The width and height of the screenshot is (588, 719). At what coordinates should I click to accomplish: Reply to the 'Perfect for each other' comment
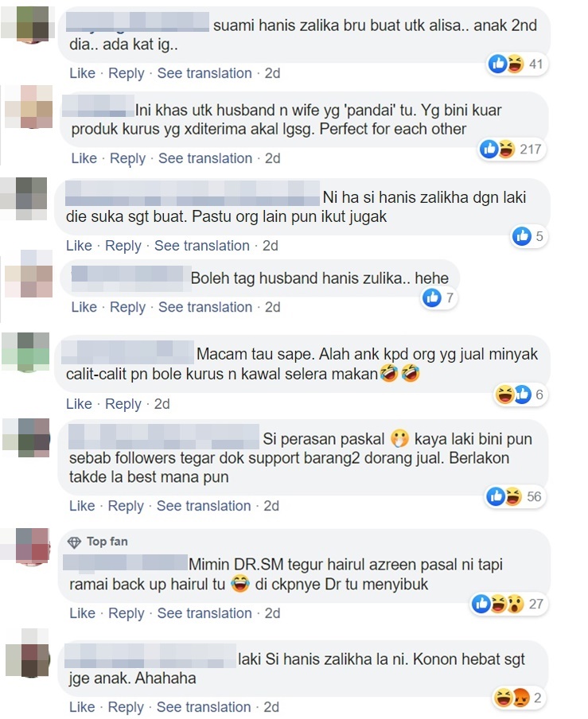coord(127,158)
